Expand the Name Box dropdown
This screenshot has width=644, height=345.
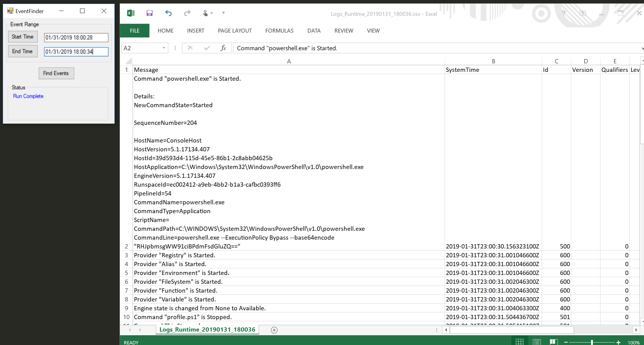point(164,48)
